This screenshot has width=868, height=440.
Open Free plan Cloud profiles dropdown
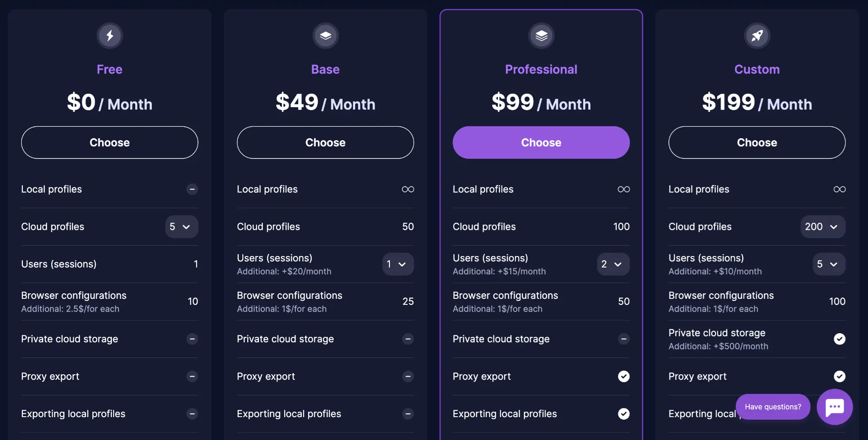181,227
